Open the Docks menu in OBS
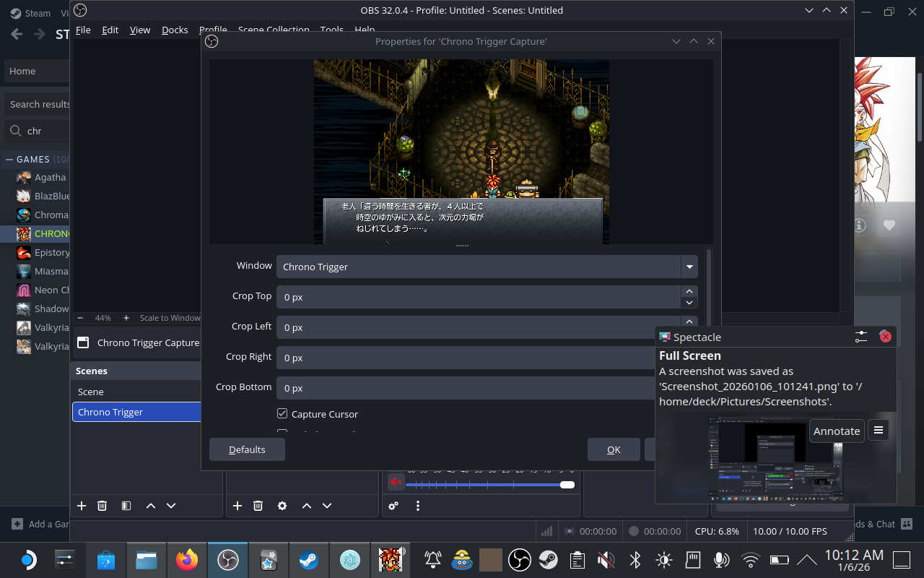Screen dimensions: 924x578 pos(175,30)
